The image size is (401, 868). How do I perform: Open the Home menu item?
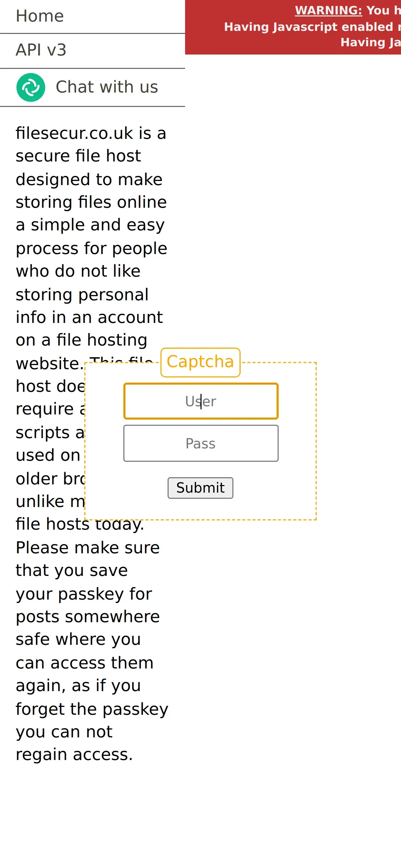40,16
